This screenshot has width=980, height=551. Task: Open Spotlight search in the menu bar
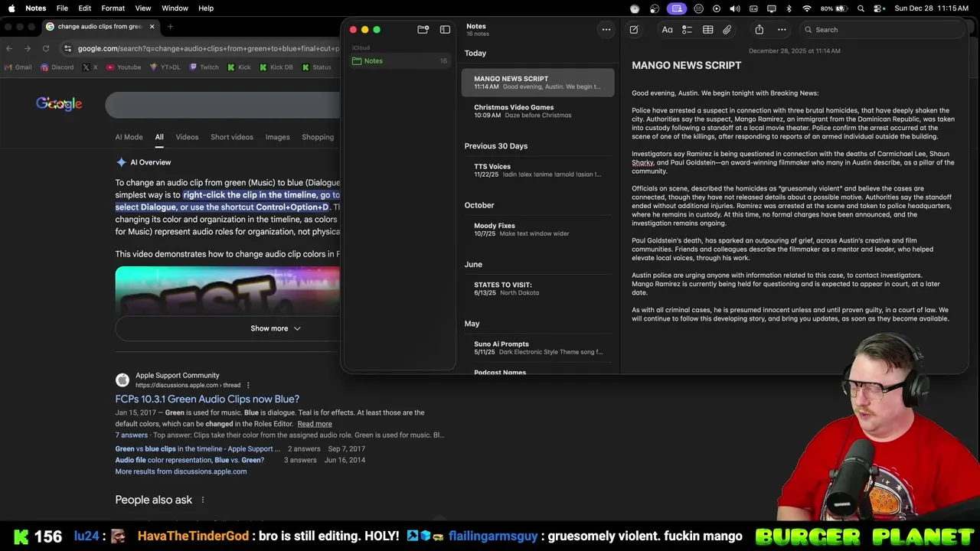coord(861,8)
